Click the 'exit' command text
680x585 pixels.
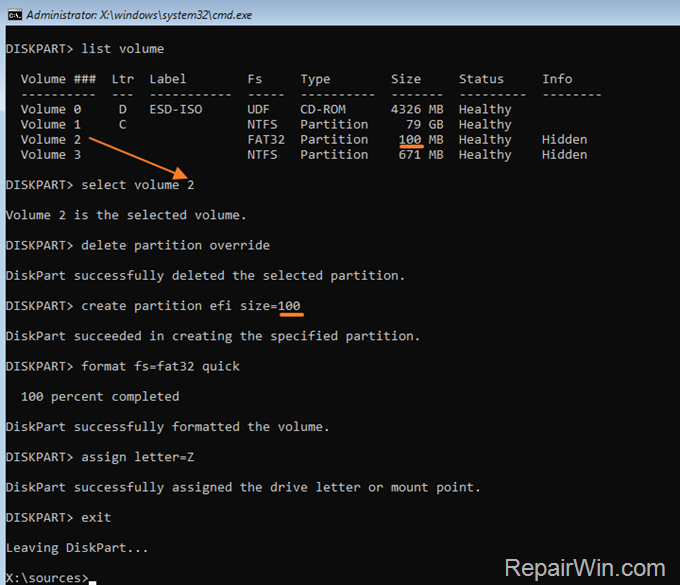pos(96,518)
